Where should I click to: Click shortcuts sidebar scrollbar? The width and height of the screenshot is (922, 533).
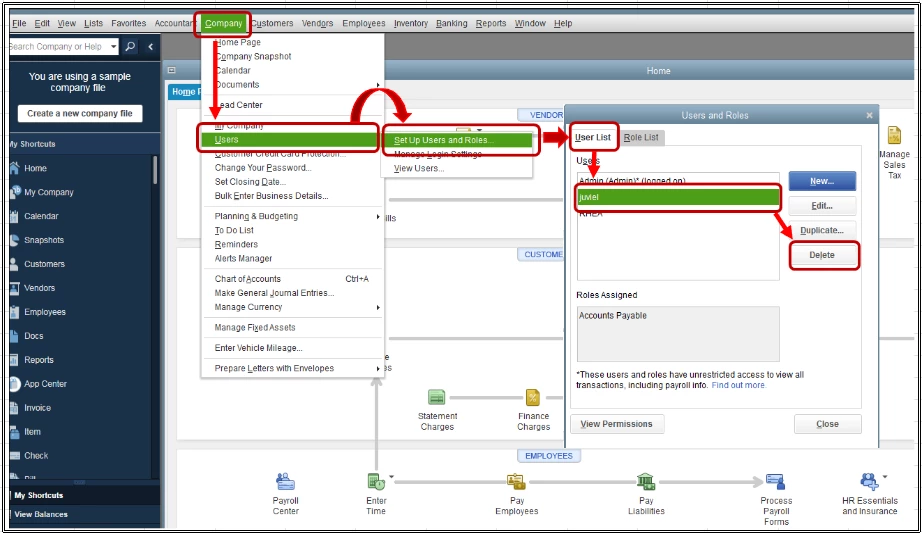[155, 171]
